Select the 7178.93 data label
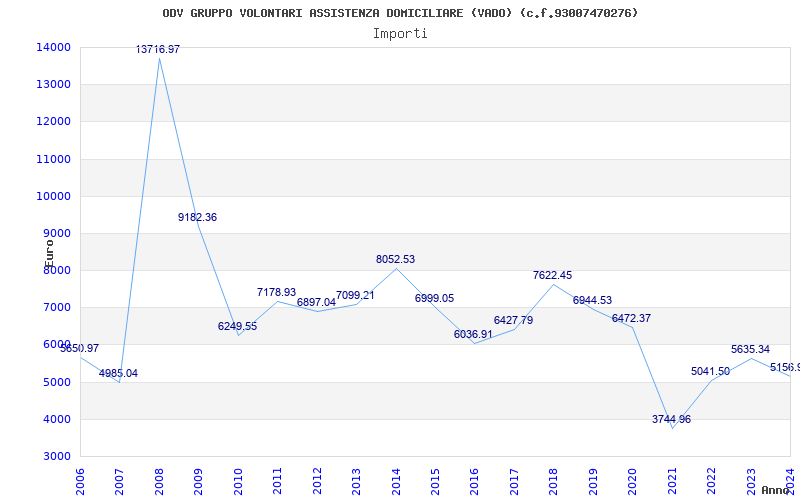Image resolution: width=800 pixels, height=500 pixels. tap(277, 292)
